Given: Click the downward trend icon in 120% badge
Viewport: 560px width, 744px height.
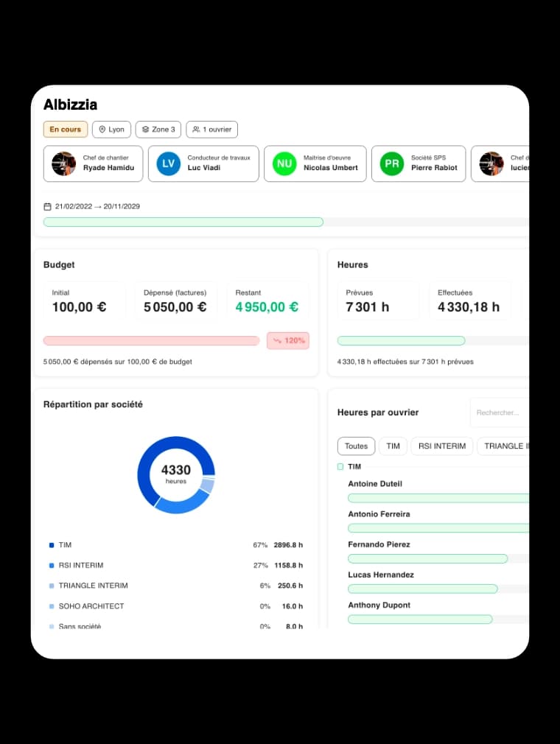Looking at the screenshot, I should [277, 340].
